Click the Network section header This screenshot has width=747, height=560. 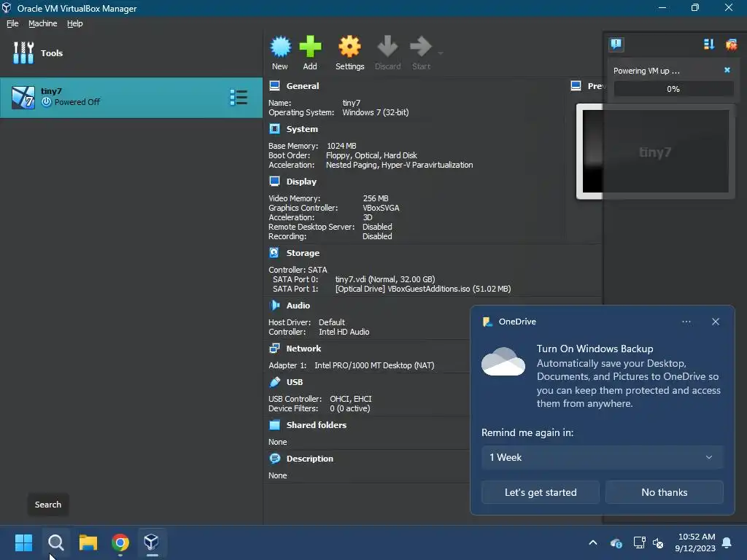[x=303, y=349]
